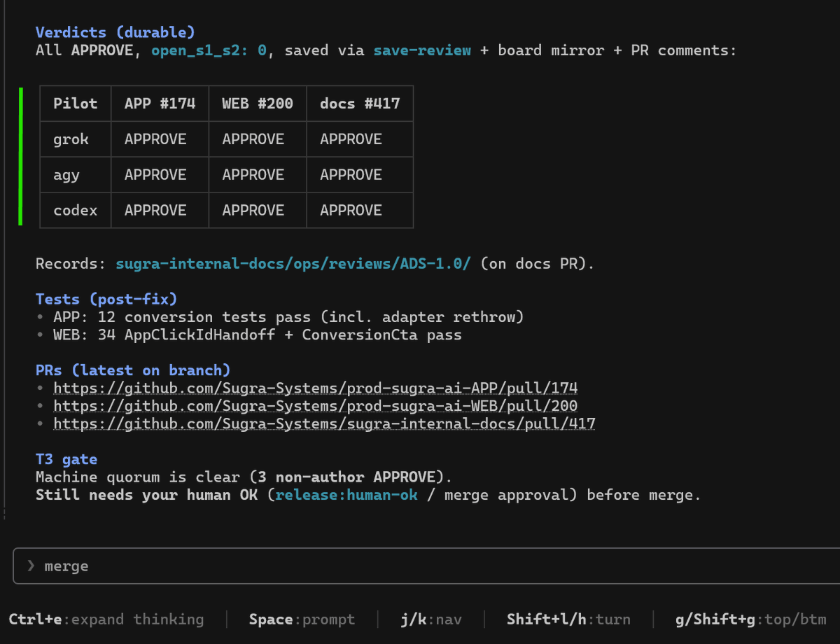Click the open_s1_s2: 0 value
Image resolution: width=840 pixels, height=644 pixels.
(x=209, y=50)
